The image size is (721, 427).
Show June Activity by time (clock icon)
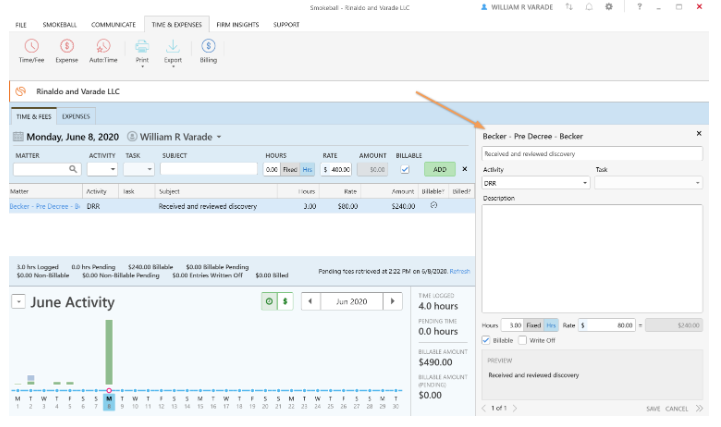269,302
